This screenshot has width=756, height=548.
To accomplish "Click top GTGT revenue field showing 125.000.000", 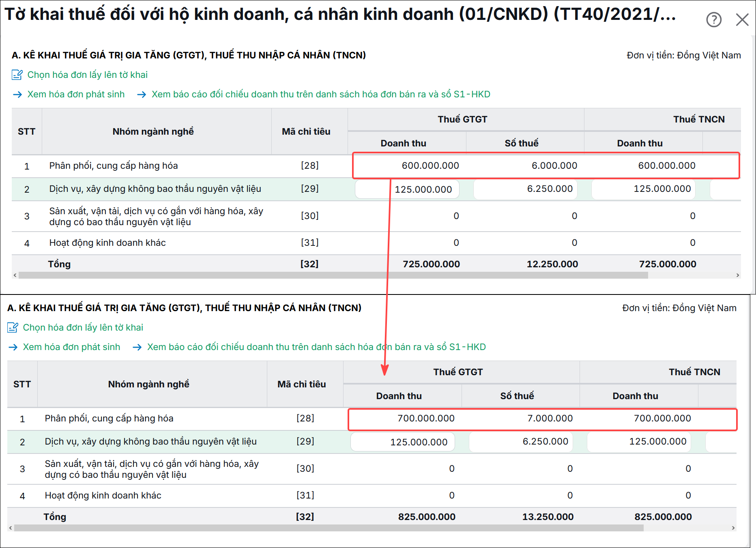I will point(407,189).
